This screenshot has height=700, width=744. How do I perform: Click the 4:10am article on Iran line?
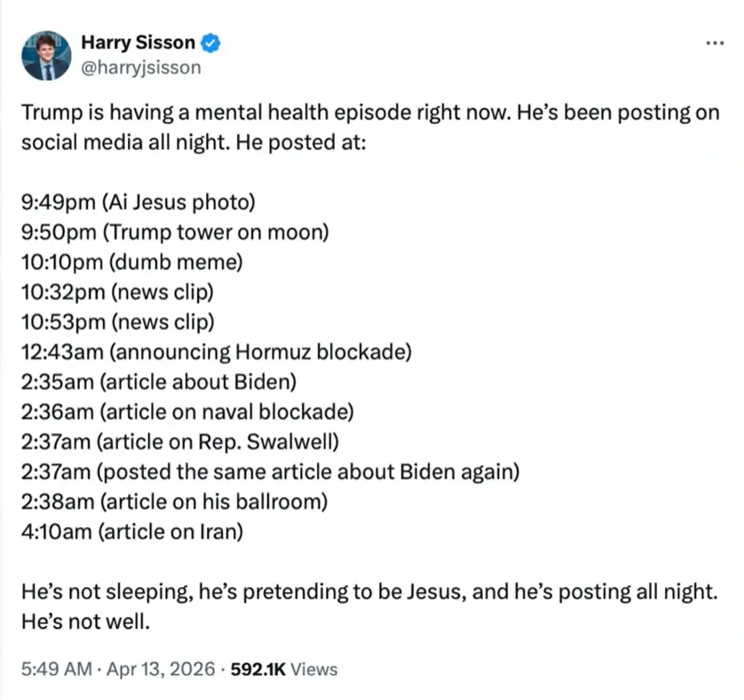point(131,531)
